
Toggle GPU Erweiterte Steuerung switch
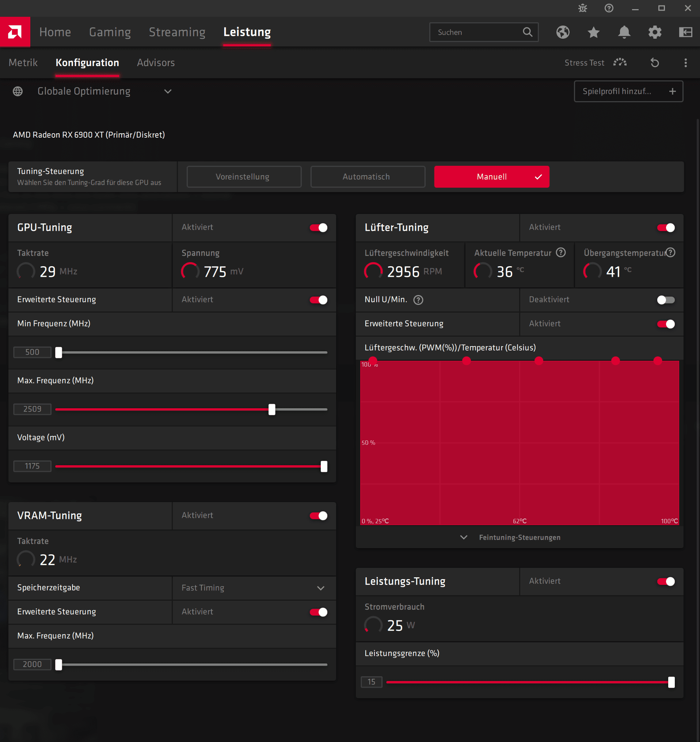[x=319, y=300]
